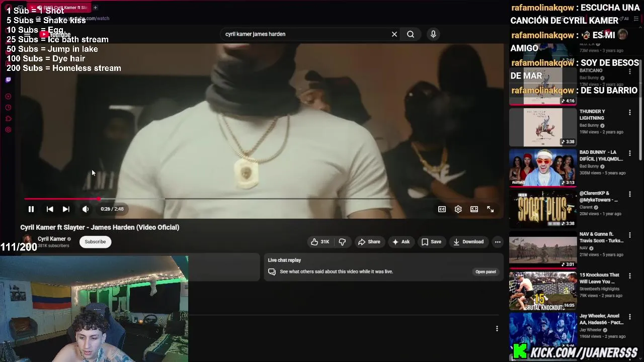Viewport: 644px width, 362px height.
Task: Open the Share dialog
Action: coord(369,242)
